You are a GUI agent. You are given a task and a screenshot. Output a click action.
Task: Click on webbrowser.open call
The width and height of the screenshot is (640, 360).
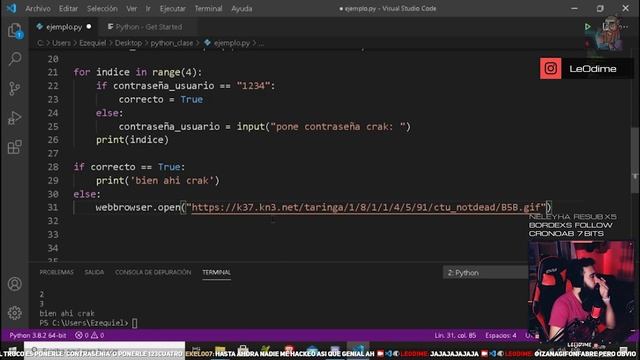click(x=138, y=207)
